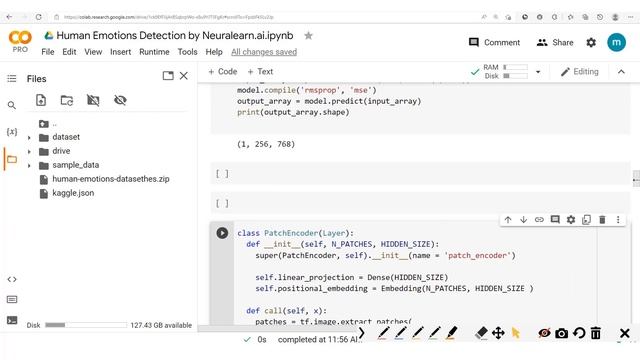This screenshot has width=640, height=360.
Task: Toggle annotation visibility eye tool
Action: click(544, 333)
